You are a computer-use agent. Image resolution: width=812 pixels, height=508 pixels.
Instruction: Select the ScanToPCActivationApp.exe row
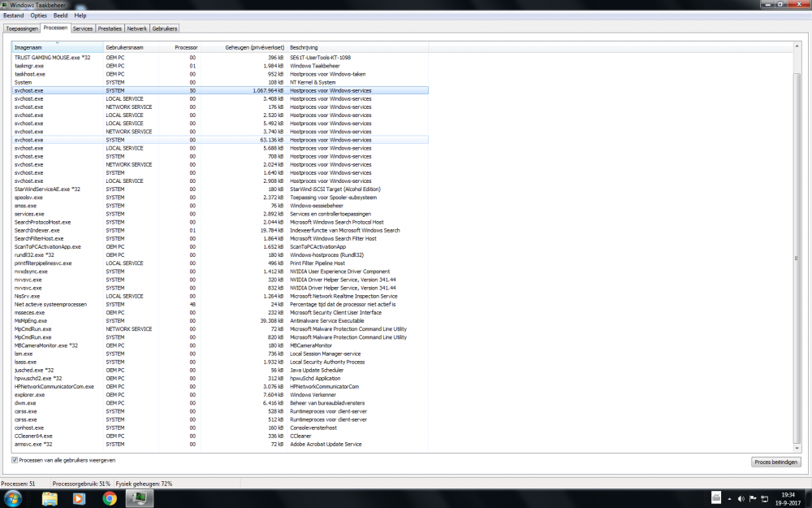click(220, 247)
